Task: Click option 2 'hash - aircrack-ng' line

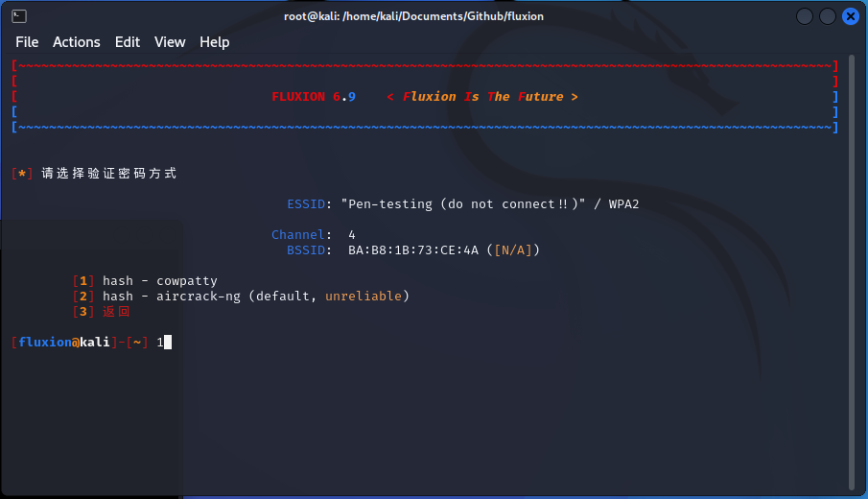Action: 241,297
